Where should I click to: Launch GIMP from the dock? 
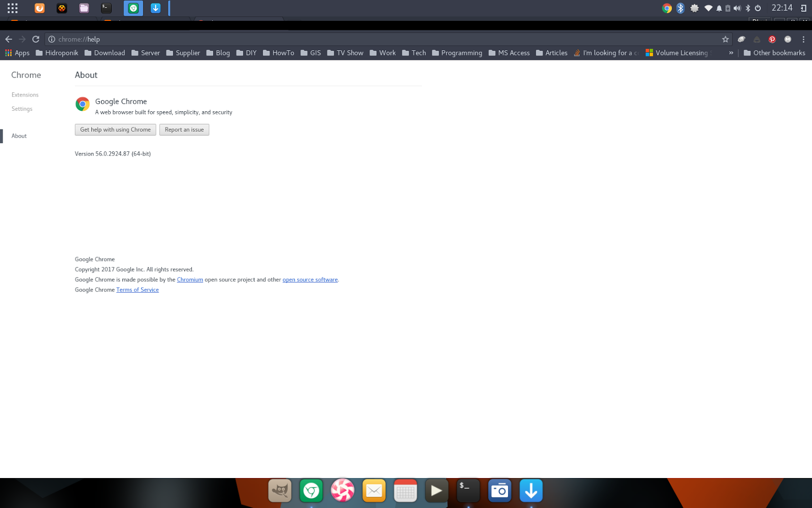[280, 491]
